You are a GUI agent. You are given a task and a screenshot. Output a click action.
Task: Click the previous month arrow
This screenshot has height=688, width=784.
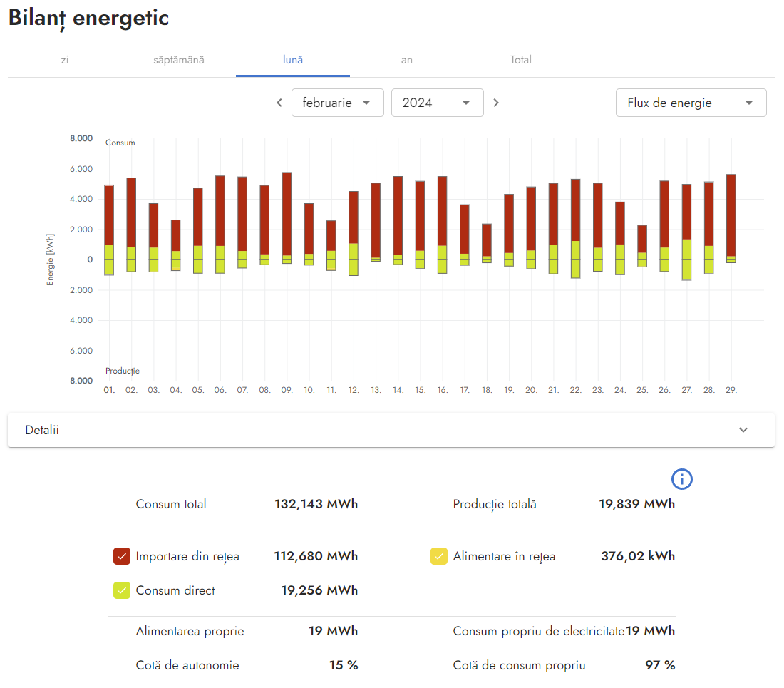pos(279,103)
